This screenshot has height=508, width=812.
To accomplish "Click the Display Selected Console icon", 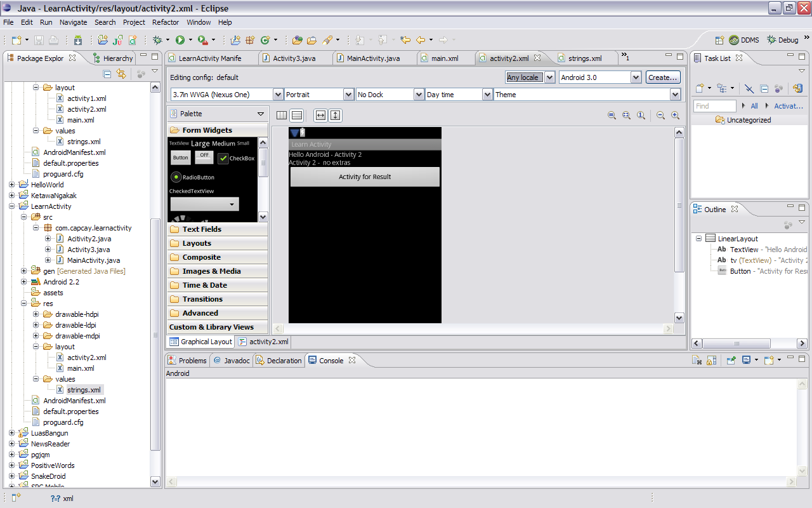I will [x=747, y=360].
